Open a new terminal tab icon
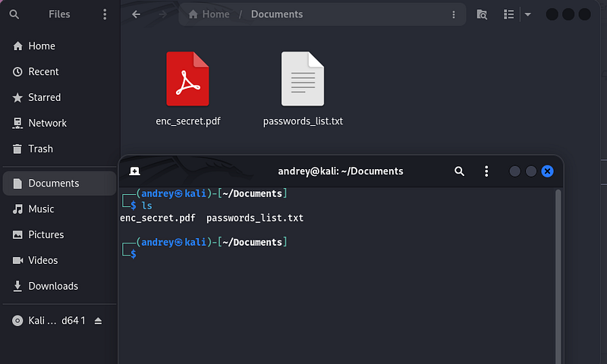 pos(134,171)
